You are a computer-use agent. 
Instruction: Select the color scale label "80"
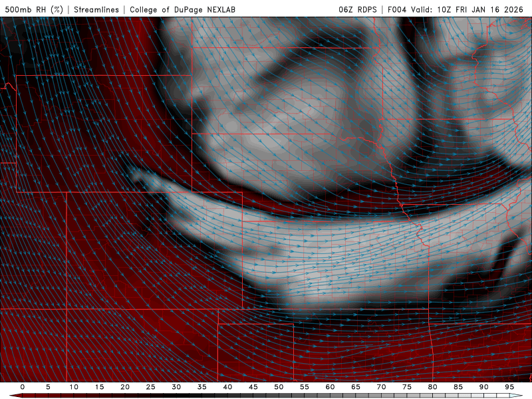(x=433, y=387)
